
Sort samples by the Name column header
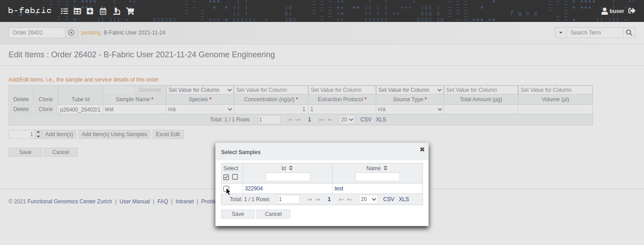point(377,168)
